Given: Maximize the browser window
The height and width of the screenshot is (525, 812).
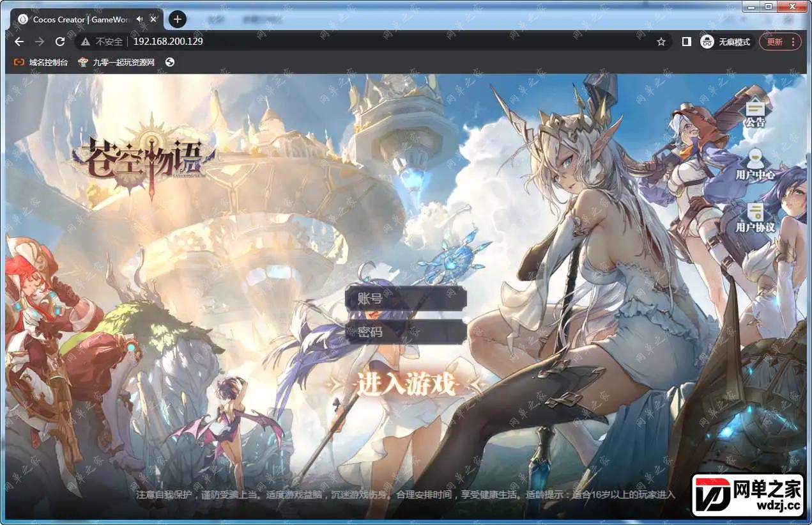Looking at the screenshot, I should click(x=767, y=6).
